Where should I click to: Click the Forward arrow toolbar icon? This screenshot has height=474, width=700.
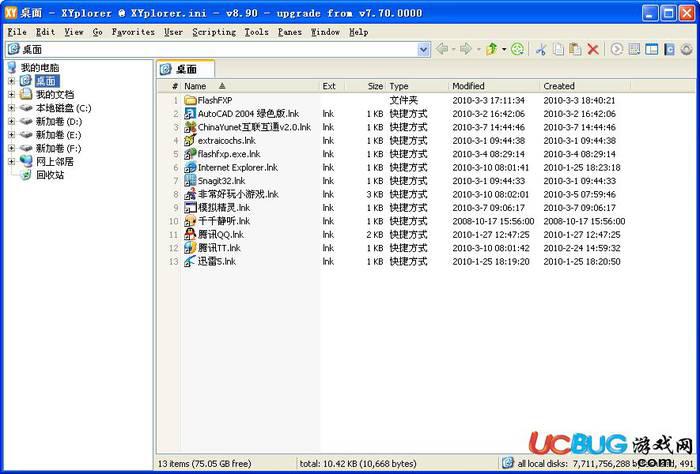click(466, 49)
